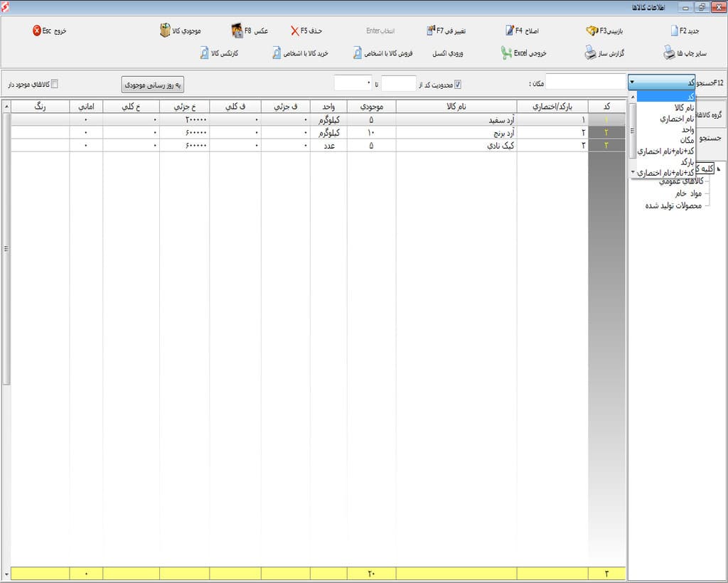
Task: Click the اصلاح F4 edit icon
Action: tap(510, 31)
